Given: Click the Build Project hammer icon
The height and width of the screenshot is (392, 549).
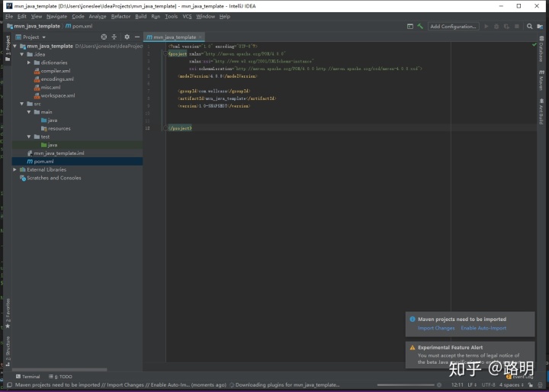Looking at the screenshot, I should 420,26.
